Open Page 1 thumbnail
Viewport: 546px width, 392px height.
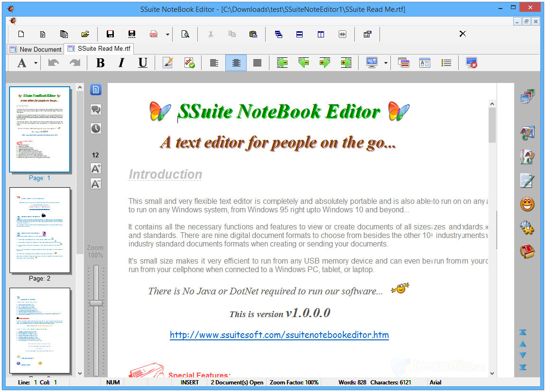click(x=40, y=129)
